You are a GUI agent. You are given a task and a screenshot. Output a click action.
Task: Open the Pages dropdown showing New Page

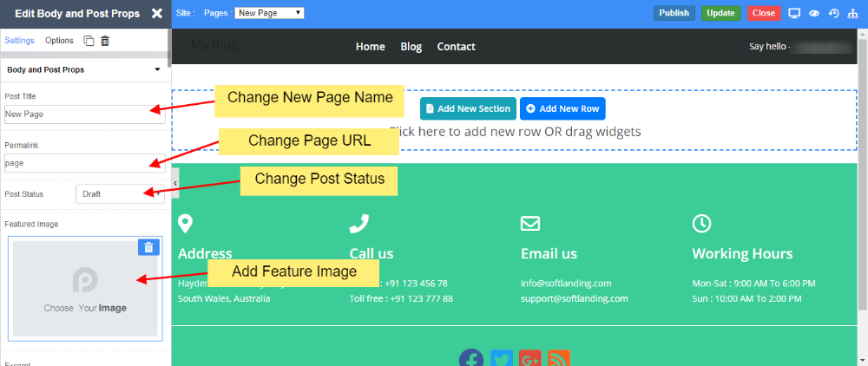point(269,13)
